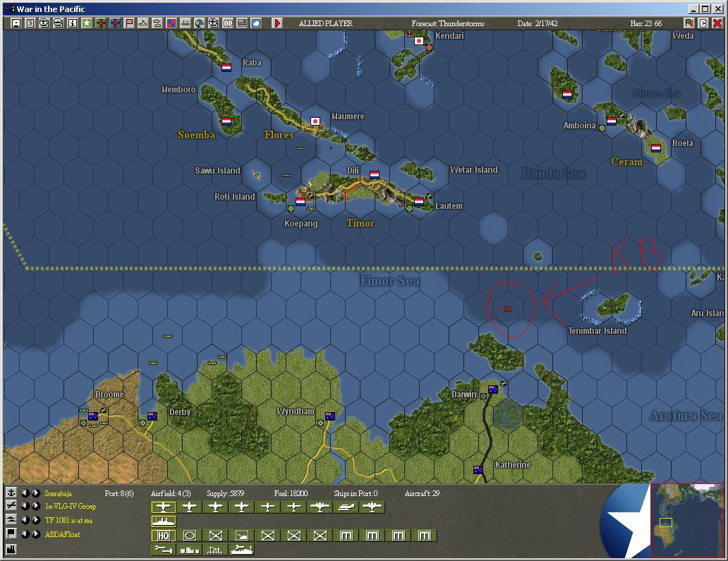Open the document list report icon
This screenshot has height=561, width=728.
pos(30,23)
